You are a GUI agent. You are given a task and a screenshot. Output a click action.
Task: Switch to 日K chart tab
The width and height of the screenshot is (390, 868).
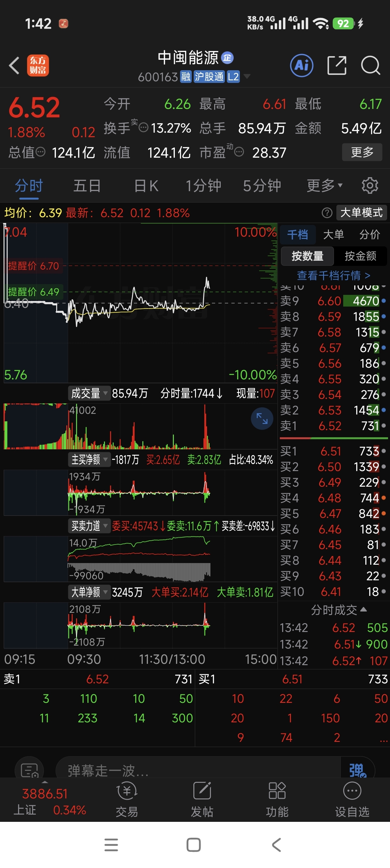pos(146,185)
